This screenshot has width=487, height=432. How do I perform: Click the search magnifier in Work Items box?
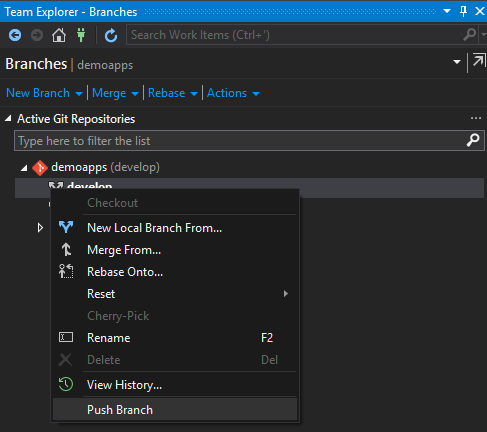(x=470, y=34)
